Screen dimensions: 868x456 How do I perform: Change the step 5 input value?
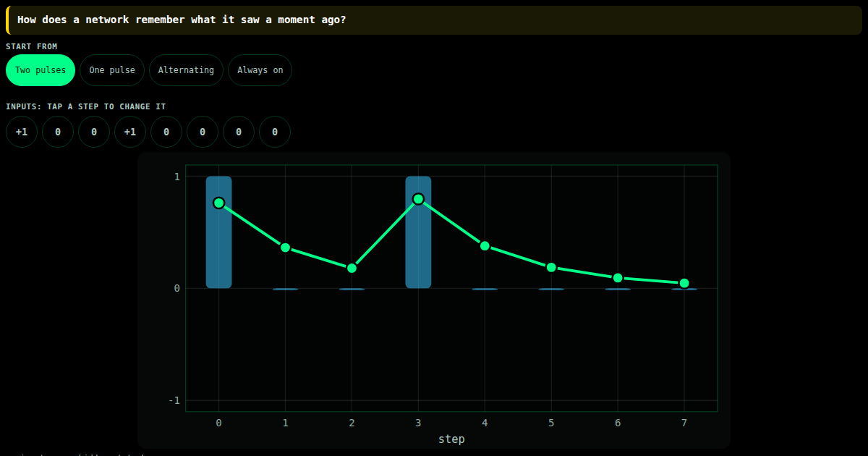(x=203, y=132)
